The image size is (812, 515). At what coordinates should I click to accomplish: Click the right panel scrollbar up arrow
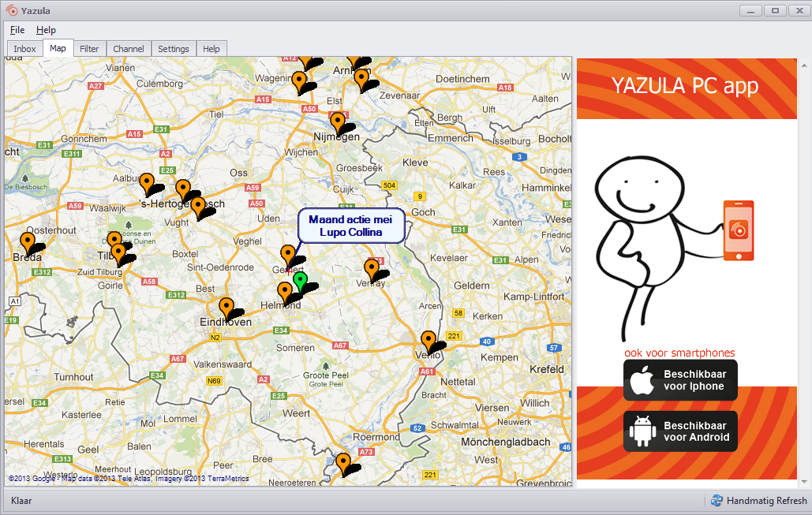[x=804, y=65]
